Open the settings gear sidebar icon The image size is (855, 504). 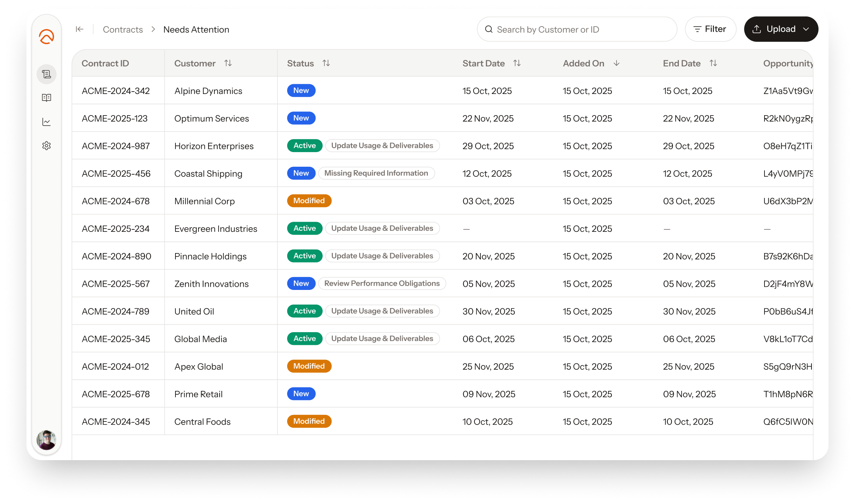[46, 145]
